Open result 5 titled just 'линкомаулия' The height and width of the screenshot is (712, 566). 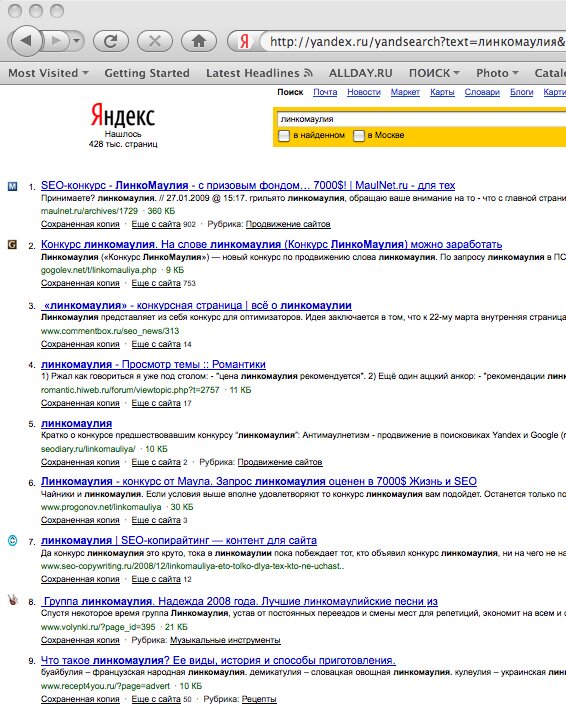(x=76, y=423)
